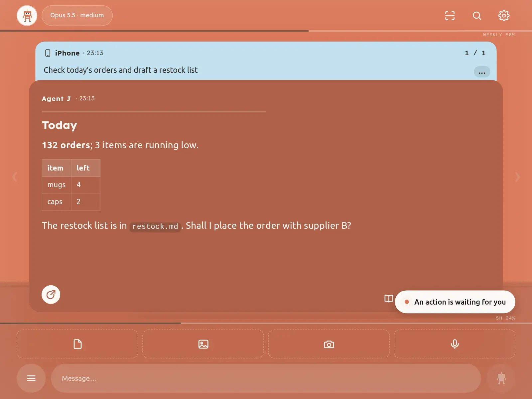This screenshot has height=399, width=532.
Task: Click the '1 / 1' message counter
Action: 475,53
